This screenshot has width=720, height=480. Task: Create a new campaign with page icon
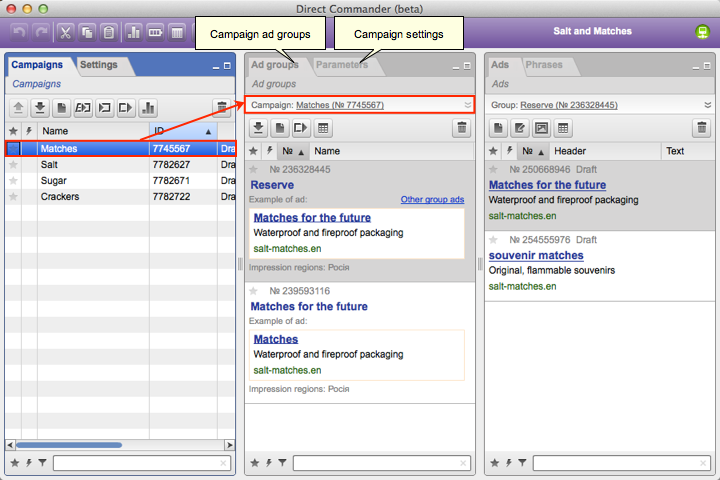coord(62,108)
